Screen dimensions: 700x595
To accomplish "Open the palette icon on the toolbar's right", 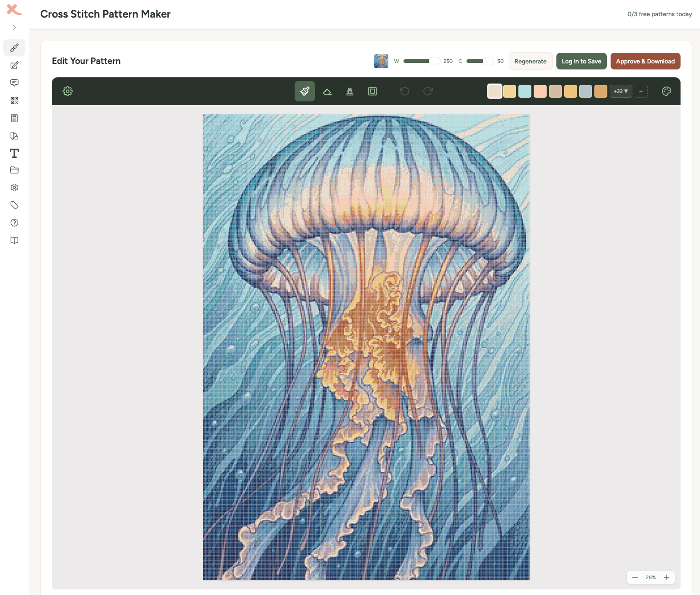I will pyautogui.click(x=666, y=91).
